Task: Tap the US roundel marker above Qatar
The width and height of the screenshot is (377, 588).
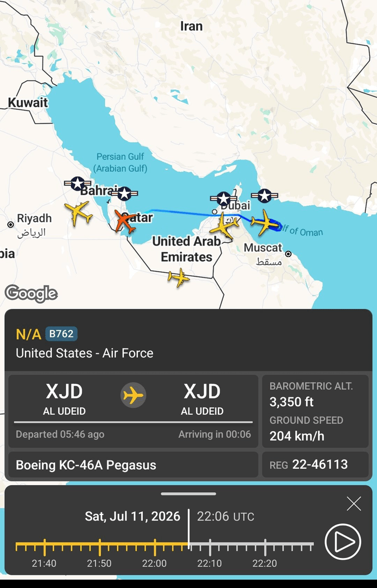Action: click(124, 194)
